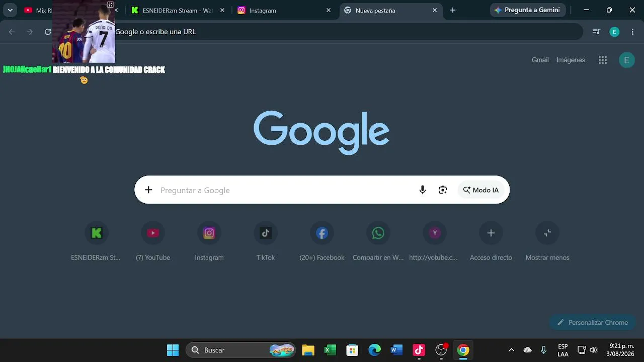The height and width of the screenshot is (362, 644).
Task: Open the ESNEIDERzm Kick shortcut
Action: 96,241
